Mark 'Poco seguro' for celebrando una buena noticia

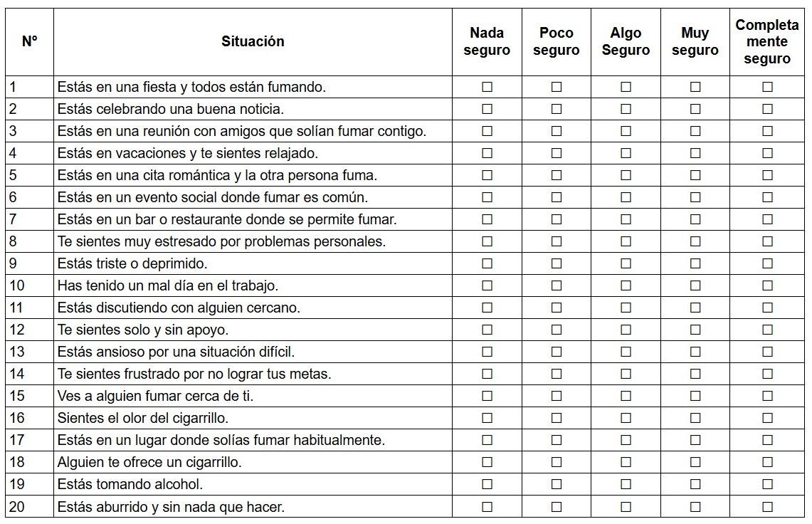[x=557, y=109]
